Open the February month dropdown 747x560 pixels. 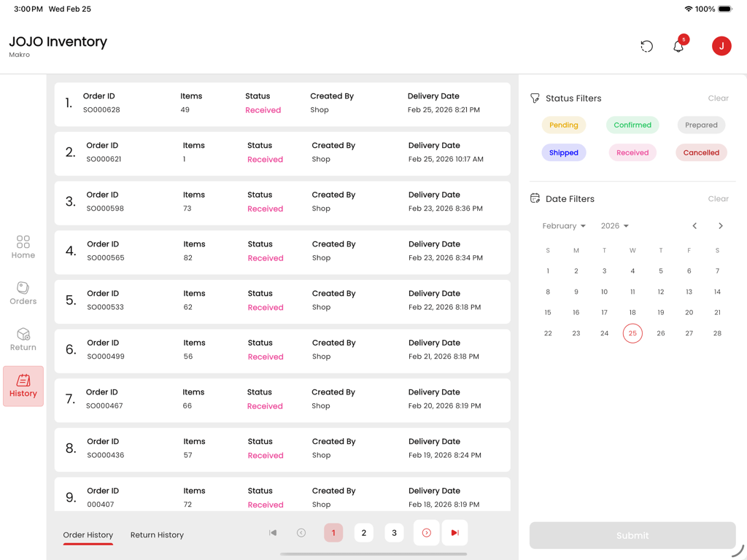[564, 226]
